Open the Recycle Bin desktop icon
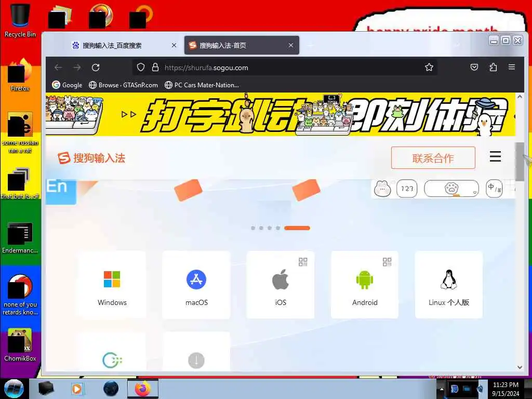532x399 pixels. 20,20
